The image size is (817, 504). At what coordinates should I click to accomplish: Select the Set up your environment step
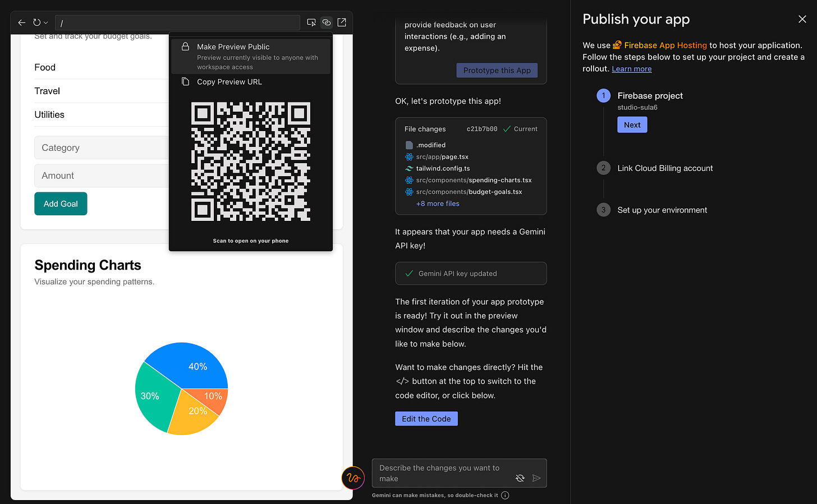coord(662,210)
